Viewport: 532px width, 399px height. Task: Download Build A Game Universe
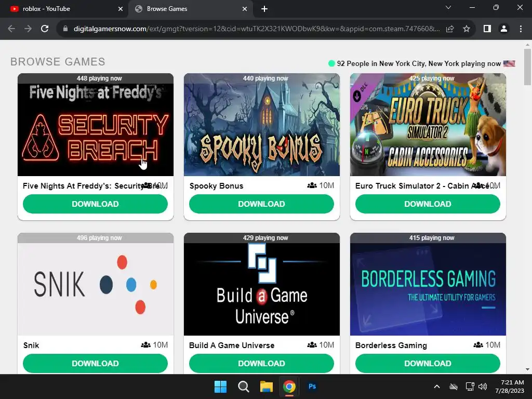tap(262, 363)
